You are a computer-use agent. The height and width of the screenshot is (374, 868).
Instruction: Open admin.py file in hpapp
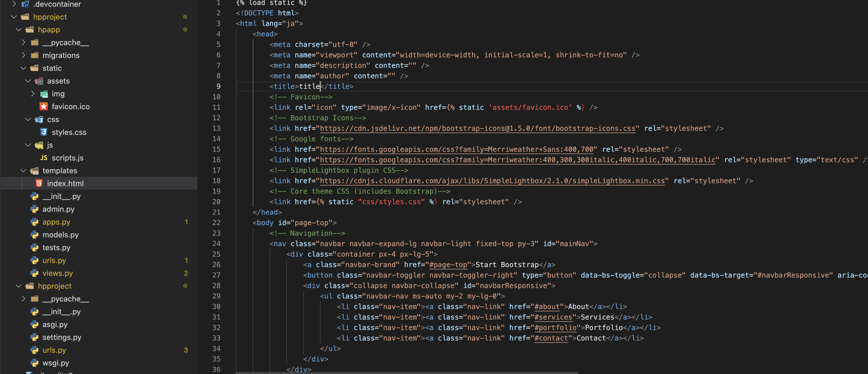(x=58, y=209)
